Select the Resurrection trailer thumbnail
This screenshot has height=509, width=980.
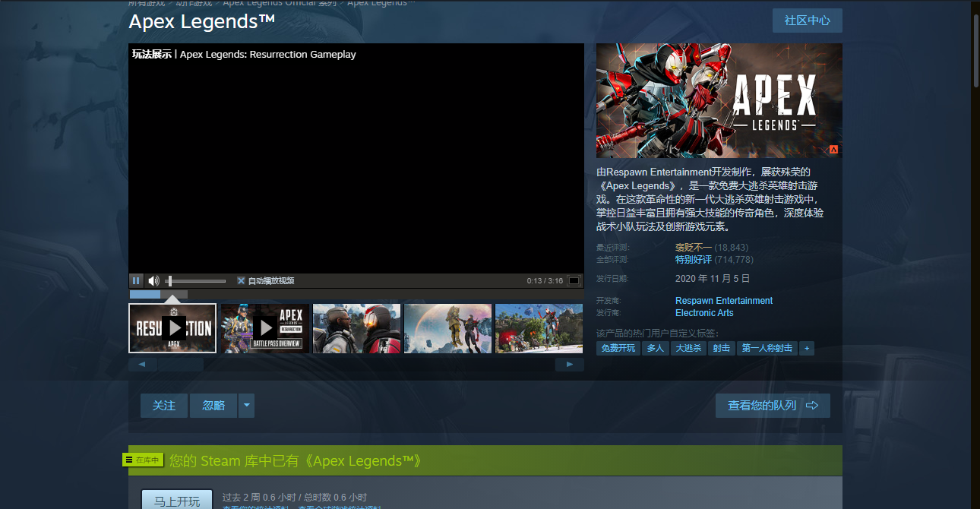(172, 328)
